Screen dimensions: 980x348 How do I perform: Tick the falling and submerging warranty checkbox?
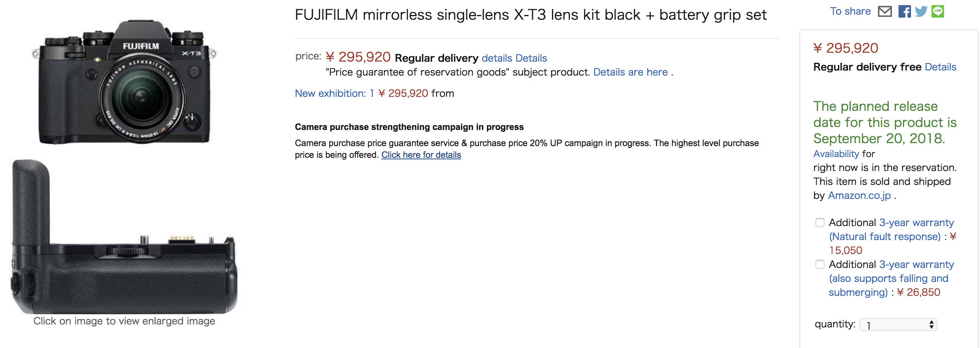[x=820, y=264]
